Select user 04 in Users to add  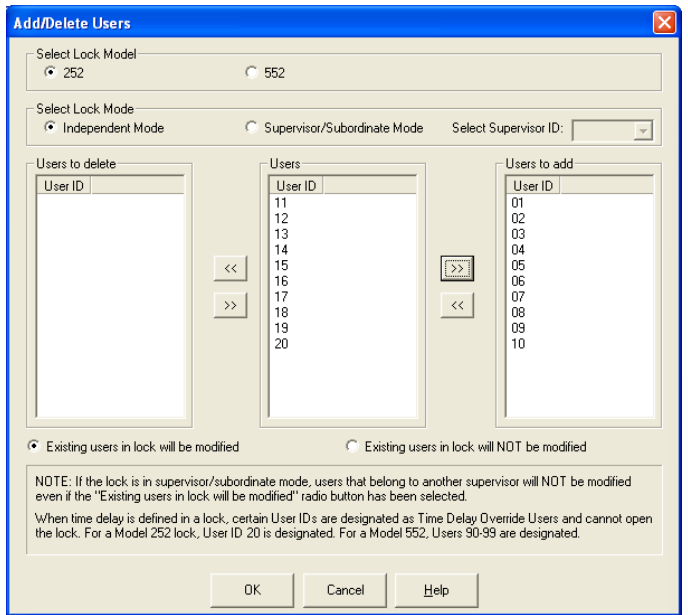[518, 250]
